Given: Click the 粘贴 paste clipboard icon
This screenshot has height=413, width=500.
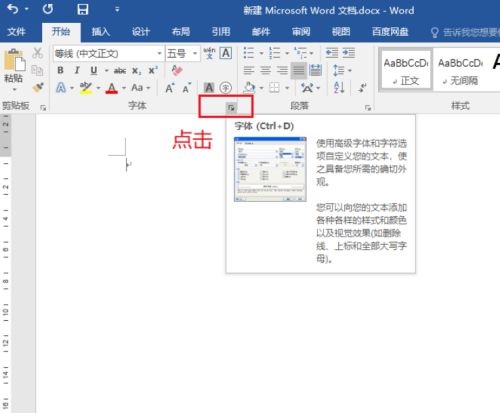Looking at the screenshot, I should pos(14,60).
